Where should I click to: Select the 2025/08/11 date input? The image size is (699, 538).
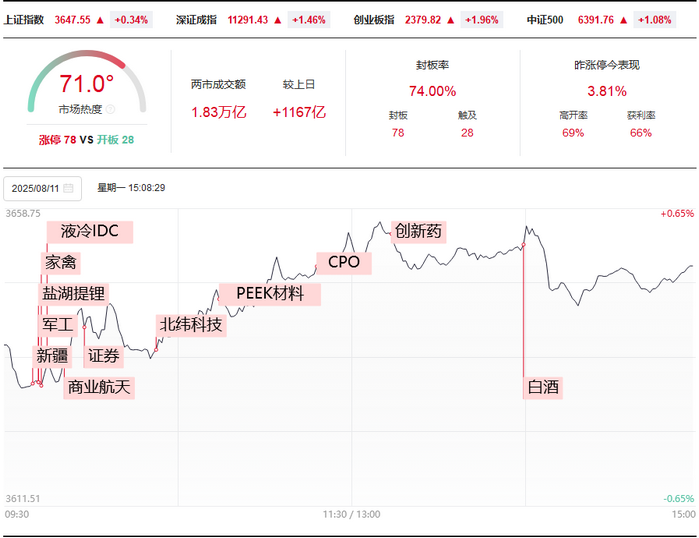42,189
